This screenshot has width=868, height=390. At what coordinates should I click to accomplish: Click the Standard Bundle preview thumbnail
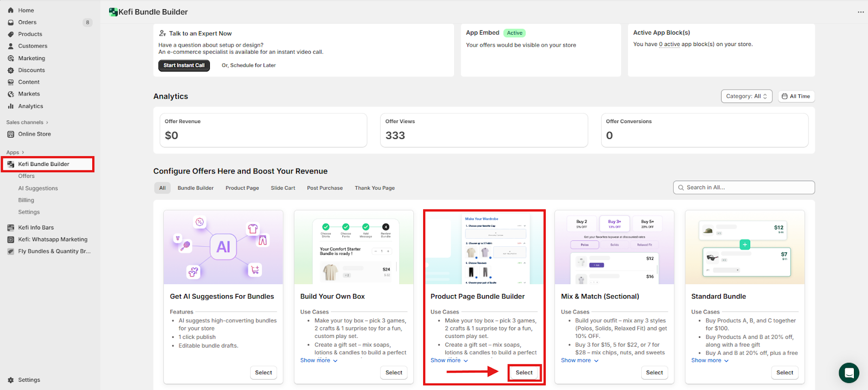point(744,247)
